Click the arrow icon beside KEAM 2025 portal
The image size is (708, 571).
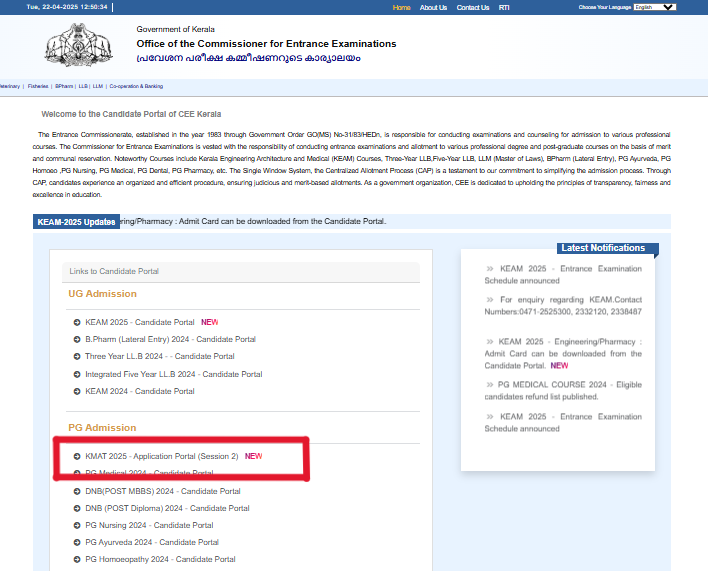point(77,322)
